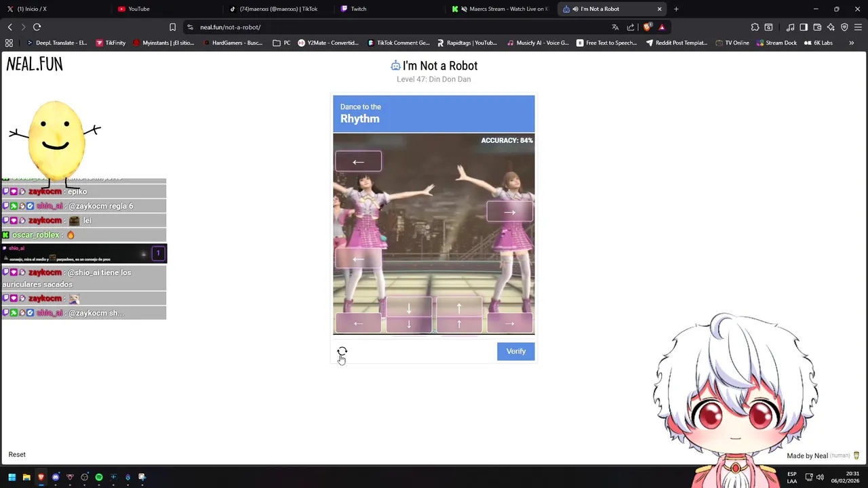Hit the bright left arrow note above the dancer

(x=358, y=161)
